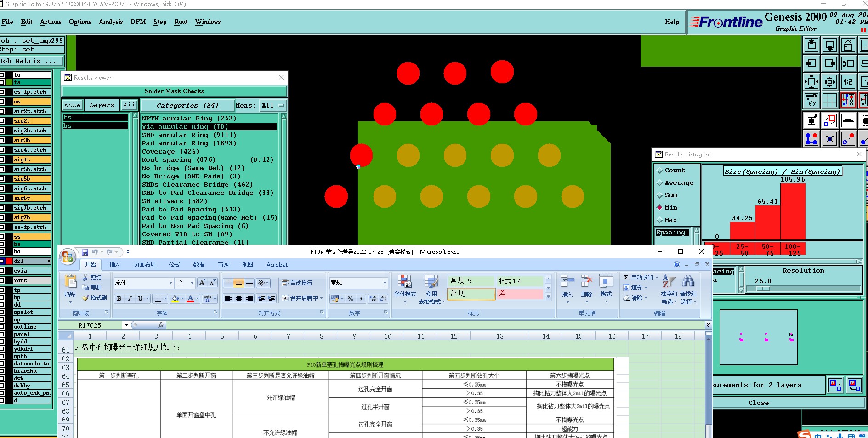Expand the cell styles gallery more arrow
Screen dimensions: 868x438
548,297
